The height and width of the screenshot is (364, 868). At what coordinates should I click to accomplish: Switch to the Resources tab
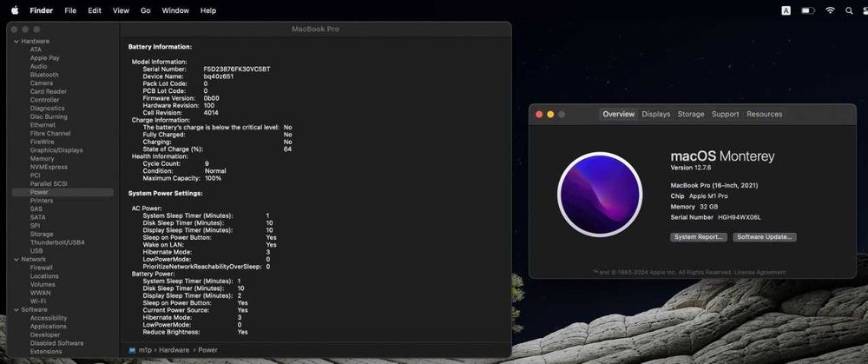point(765,114)
